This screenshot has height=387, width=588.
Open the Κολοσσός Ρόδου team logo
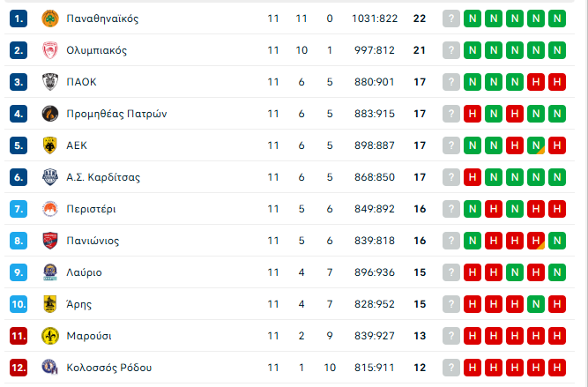50,368
